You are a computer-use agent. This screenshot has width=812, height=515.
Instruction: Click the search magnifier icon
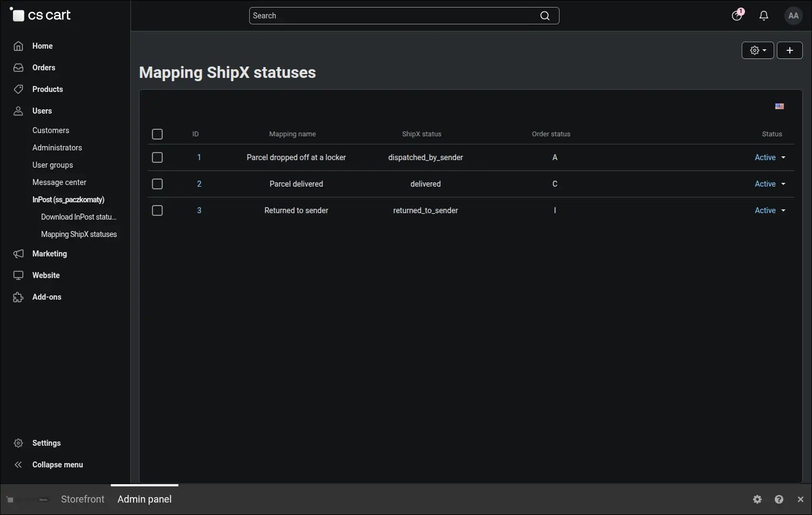point(545,16)
